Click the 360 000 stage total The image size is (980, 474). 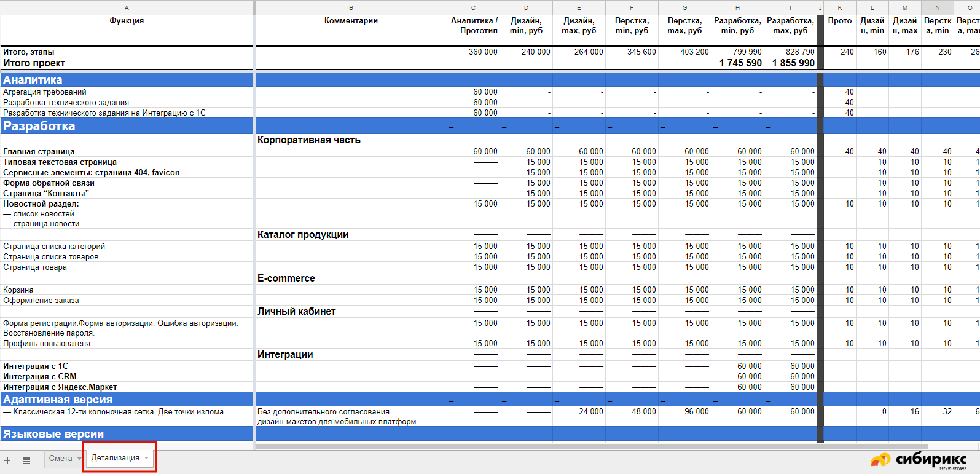point(473,52)
